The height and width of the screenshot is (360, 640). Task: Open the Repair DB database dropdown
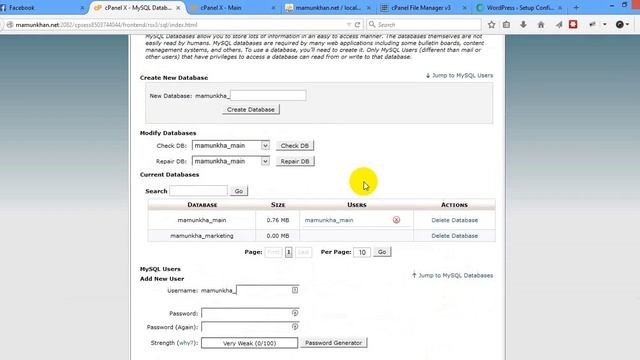coord(265,161)
